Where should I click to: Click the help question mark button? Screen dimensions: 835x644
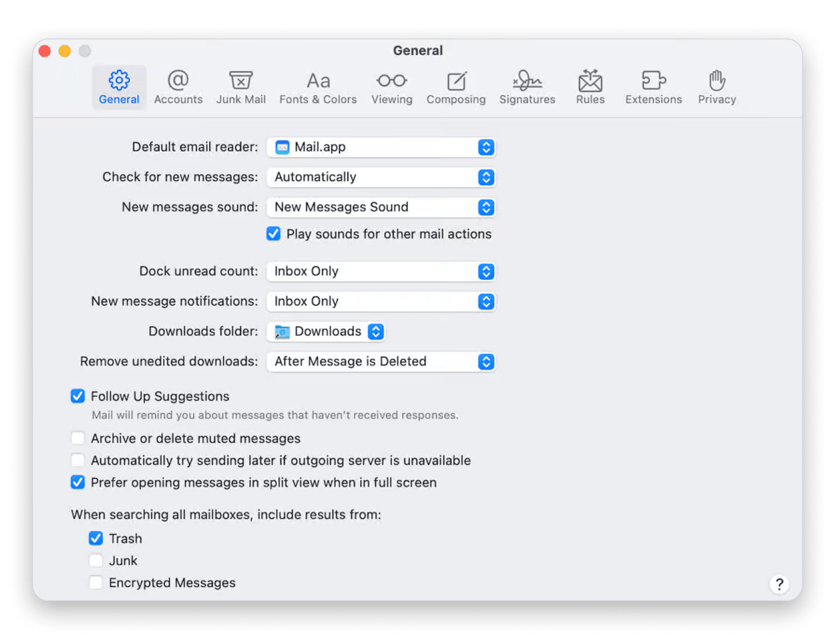[x=779, y=584]
